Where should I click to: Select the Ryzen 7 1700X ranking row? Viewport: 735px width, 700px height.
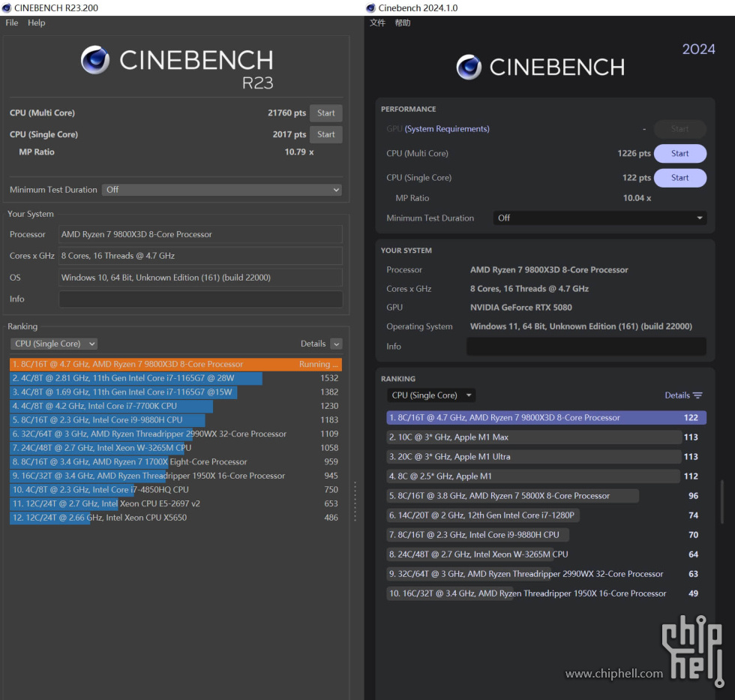[175, 462]
